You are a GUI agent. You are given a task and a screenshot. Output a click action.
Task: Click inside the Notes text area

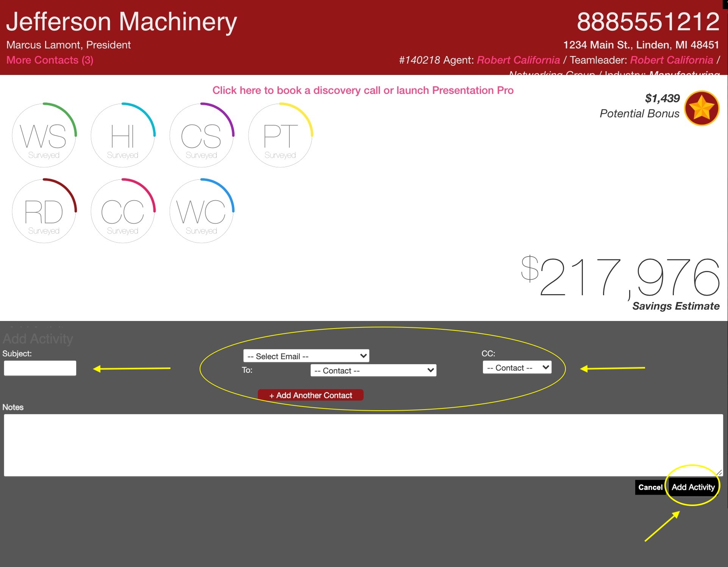(363, 445)
